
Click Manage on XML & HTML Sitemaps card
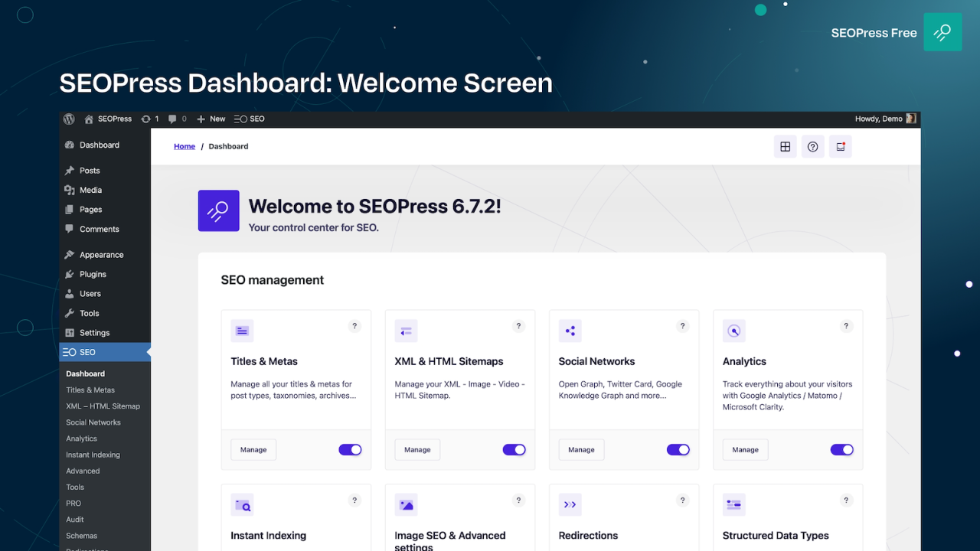(x=417, y=450)
